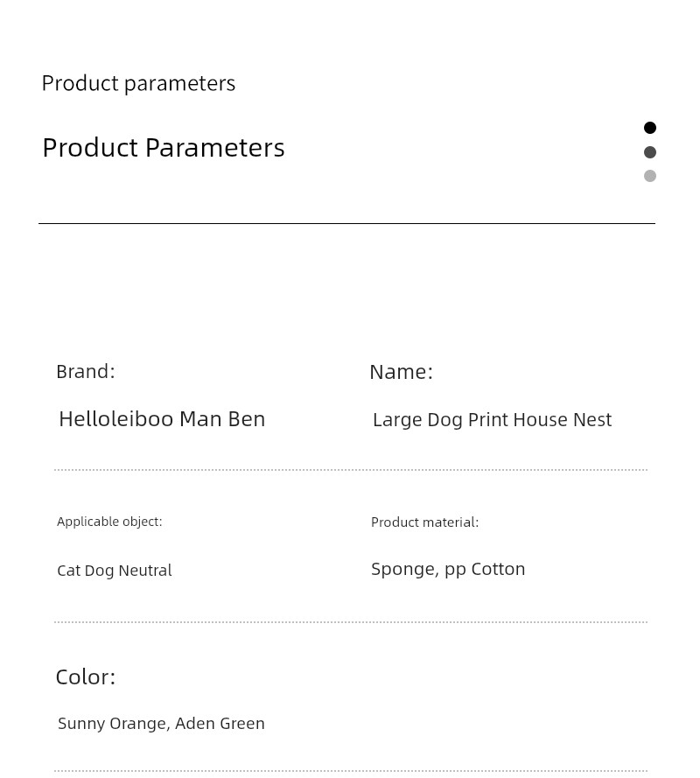
Task: Click the dotted divider below the brand row
Action: point(351,470)
